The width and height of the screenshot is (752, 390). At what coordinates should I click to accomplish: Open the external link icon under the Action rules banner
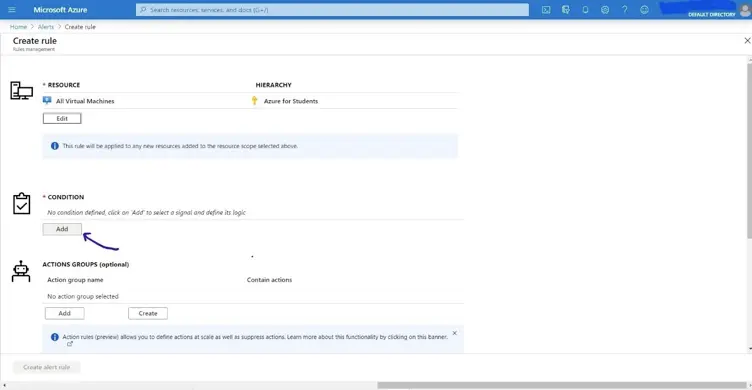pos(70,344)
